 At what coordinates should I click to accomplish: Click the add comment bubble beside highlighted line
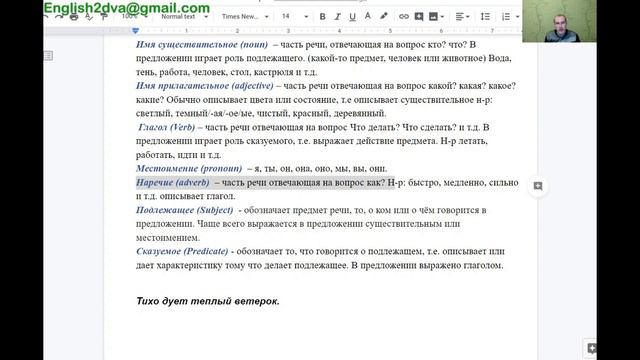click(538, 186)
